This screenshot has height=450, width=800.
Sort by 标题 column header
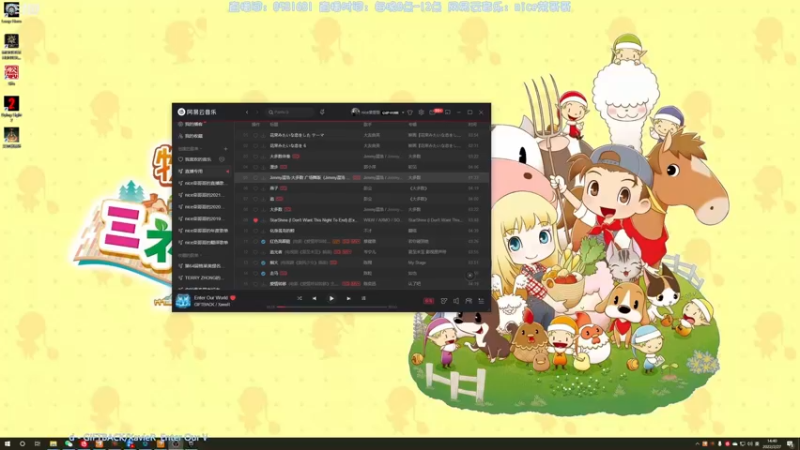point(274,124)
